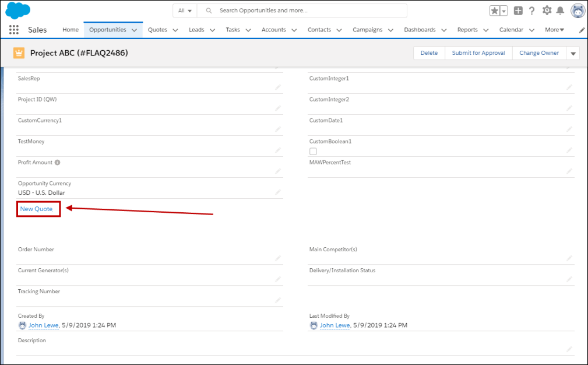Expand the search scope All dropdown
588x365 pixels.
tap(185, 10)
